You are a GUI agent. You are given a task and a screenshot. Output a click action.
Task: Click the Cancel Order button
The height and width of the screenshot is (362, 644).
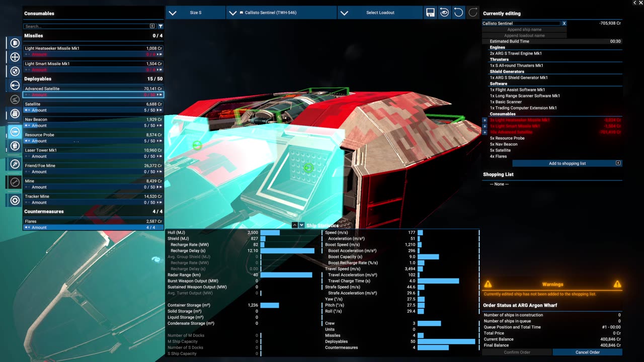pyautogui.click(x=587, y=352)
